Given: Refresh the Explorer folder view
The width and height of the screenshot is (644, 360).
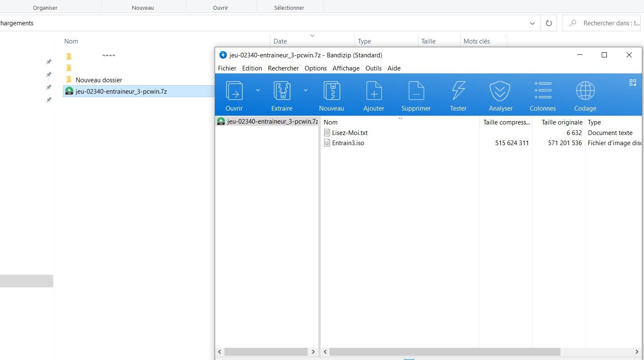Looking at the screenshot, I should click(x=548, y=23).
